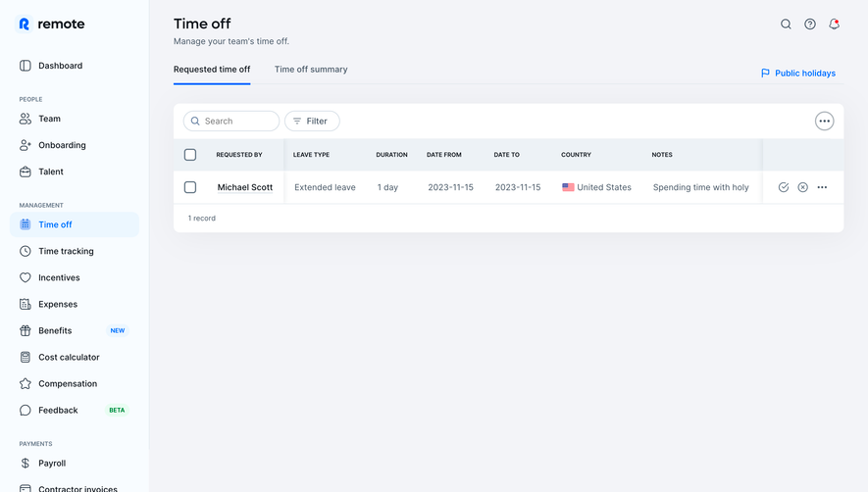Viewport: 868px width, 492px height.
Task: Go to Team menu item
Action: pyautogui.click(x=75, y=119)
